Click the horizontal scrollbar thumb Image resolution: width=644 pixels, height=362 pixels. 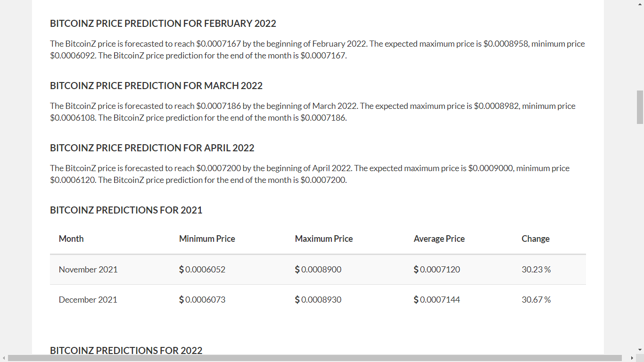(315, 358)
